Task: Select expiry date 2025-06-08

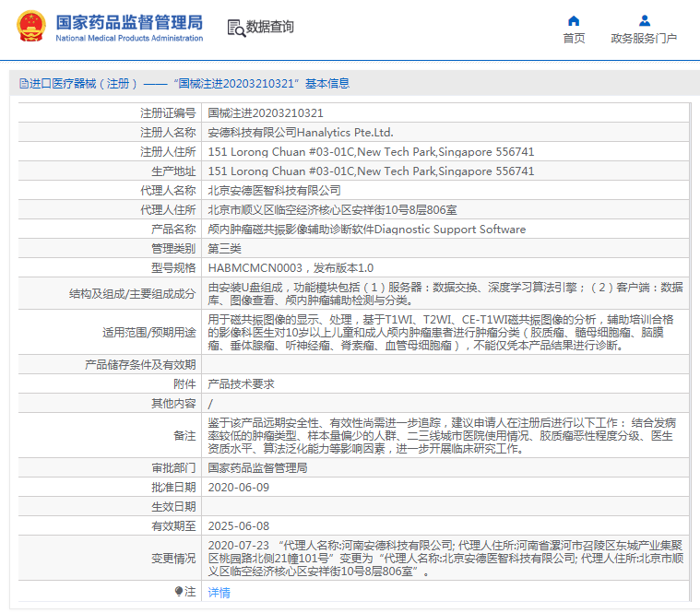Action: 239,526
